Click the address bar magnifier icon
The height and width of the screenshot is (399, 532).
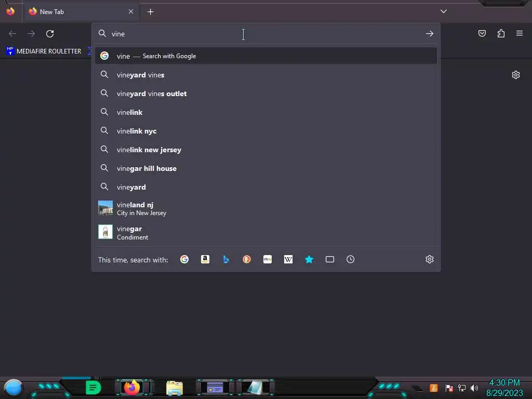pyautogui.click(x=102, y=33)
